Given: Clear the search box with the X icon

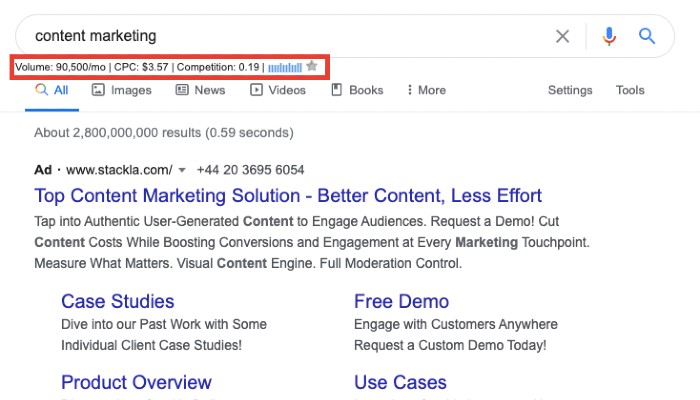Looking at the screenshot, I should (x=563, y=36).
